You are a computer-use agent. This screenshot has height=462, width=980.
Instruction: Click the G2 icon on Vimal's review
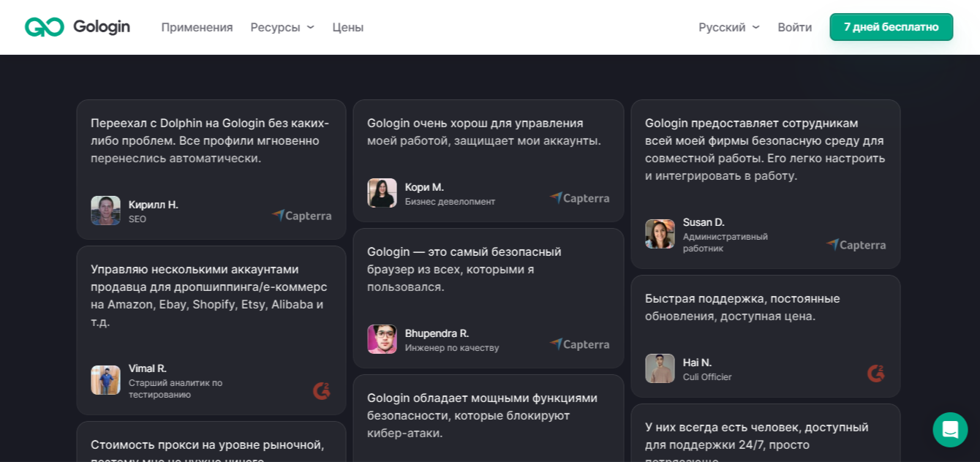coord(321,390)
